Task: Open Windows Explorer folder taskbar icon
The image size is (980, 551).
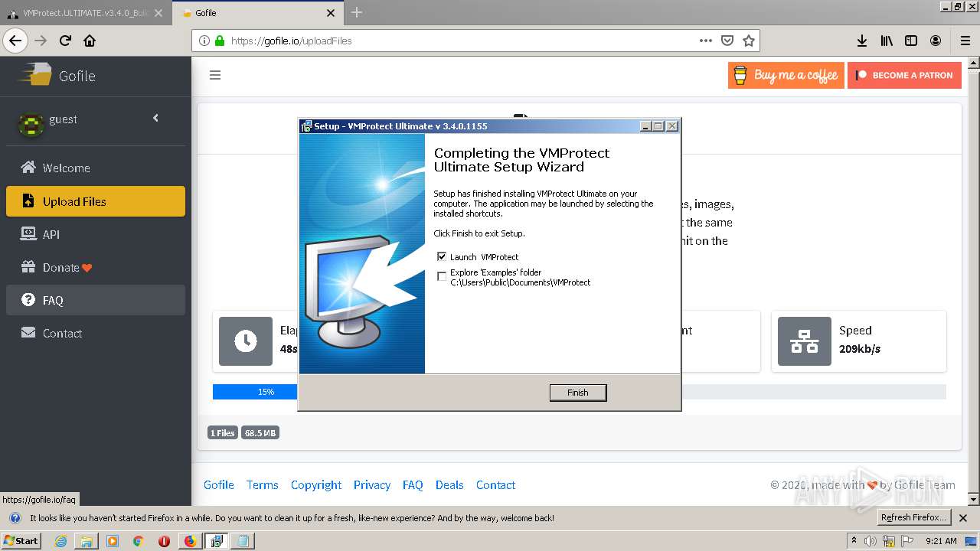Action: pyautogui.click(x=87, y=540)
